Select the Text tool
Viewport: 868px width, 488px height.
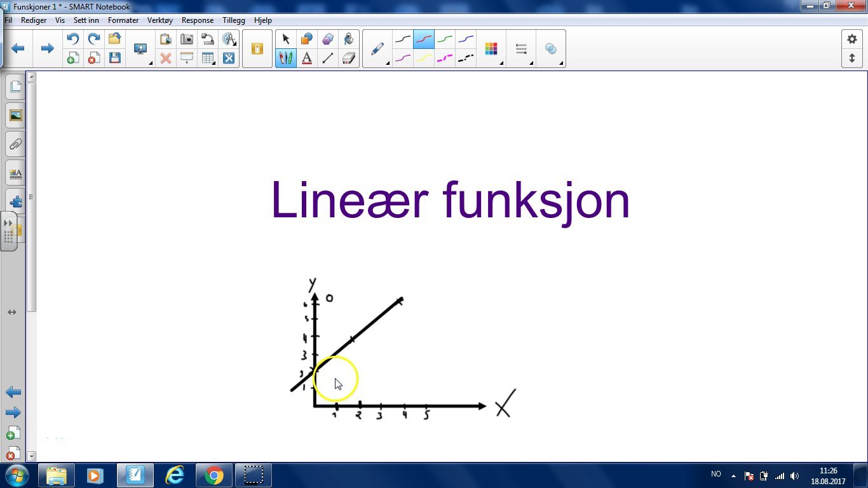coord(306,58)
